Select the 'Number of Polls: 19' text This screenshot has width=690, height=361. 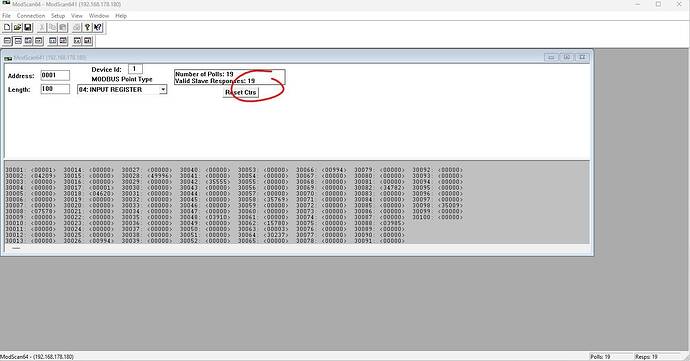(204, 74)
